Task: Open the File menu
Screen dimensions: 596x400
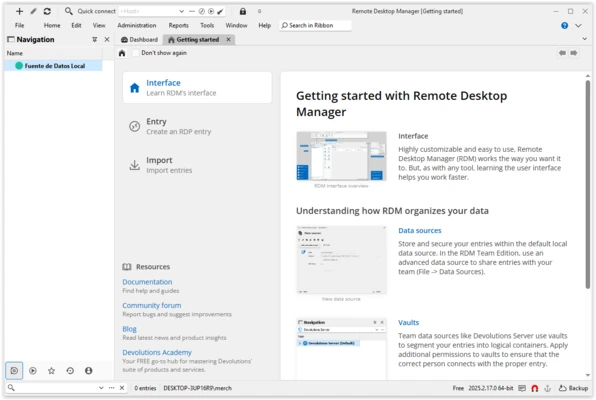Action: [x=20, y=25]
